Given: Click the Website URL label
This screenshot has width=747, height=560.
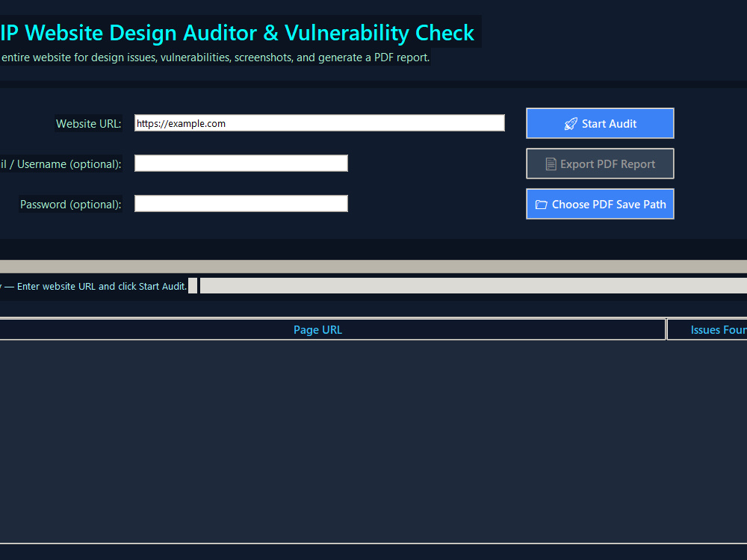Looking at the screenshot, I should click(89, 124).
